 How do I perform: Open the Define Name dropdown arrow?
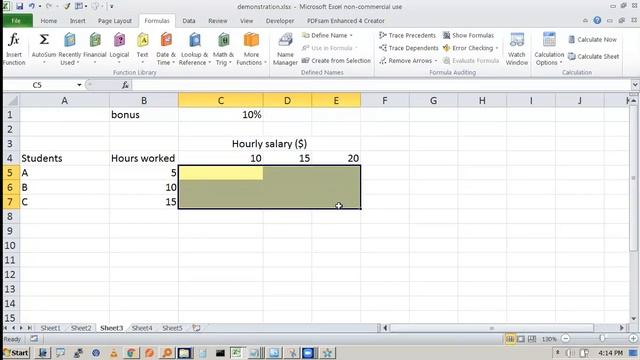pos(351,36)
